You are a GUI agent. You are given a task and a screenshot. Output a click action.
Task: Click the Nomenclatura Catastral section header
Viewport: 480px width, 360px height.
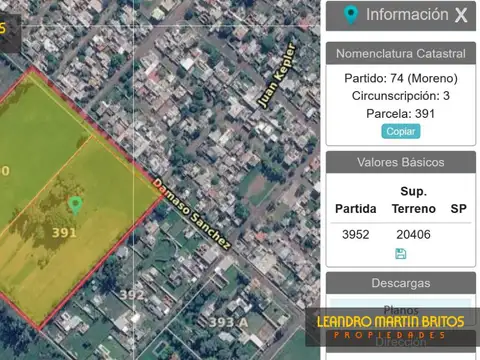point(401,53)
